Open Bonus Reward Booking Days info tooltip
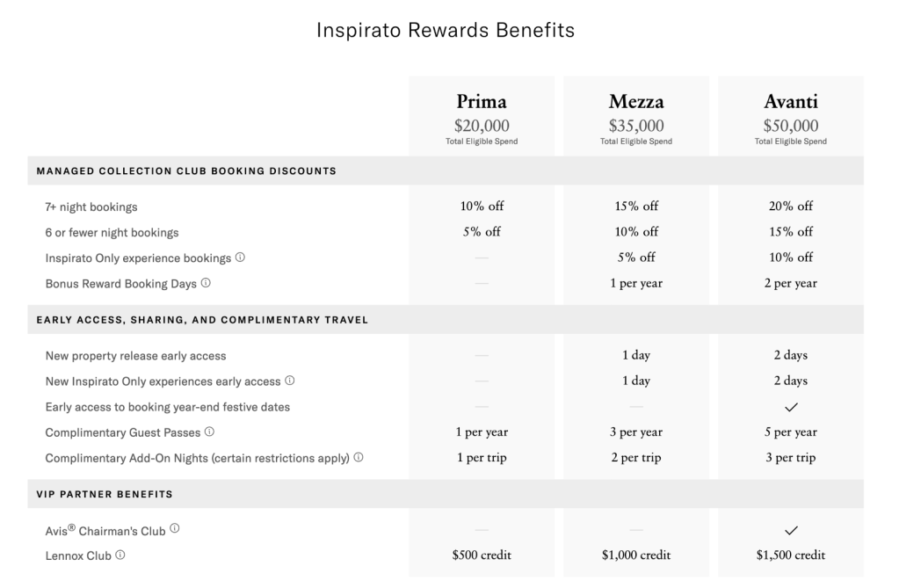The height and width of the screenshot is (588, 899). 206,283
